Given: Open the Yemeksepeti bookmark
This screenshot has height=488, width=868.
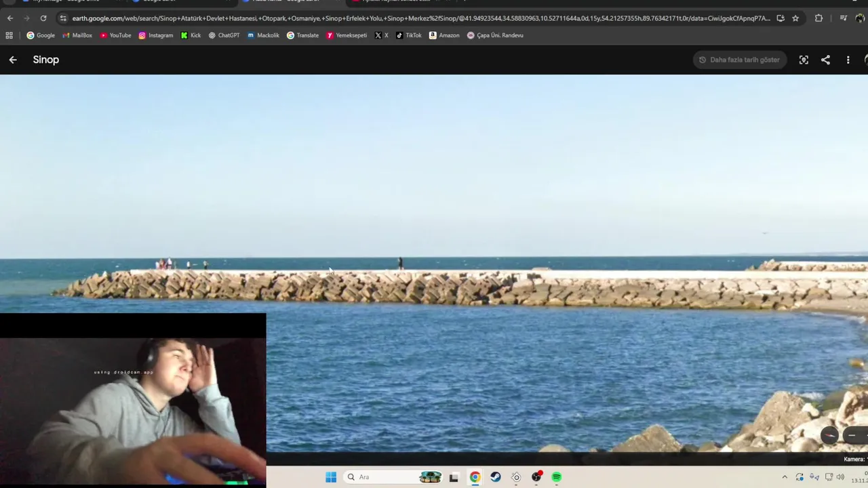Looking at the screenshot, I should click(347, 35).
